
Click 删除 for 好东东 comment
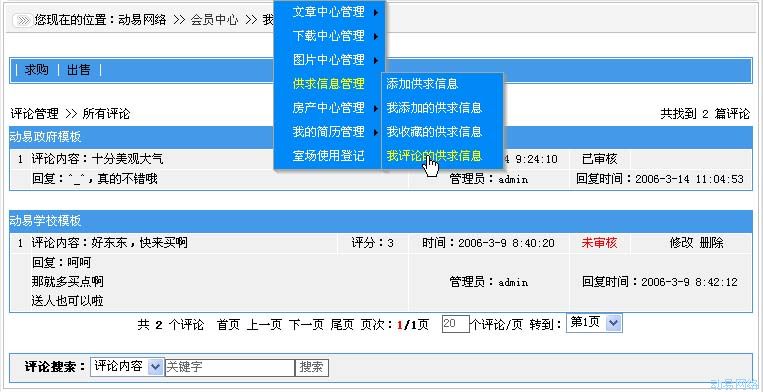coord(711,243)
